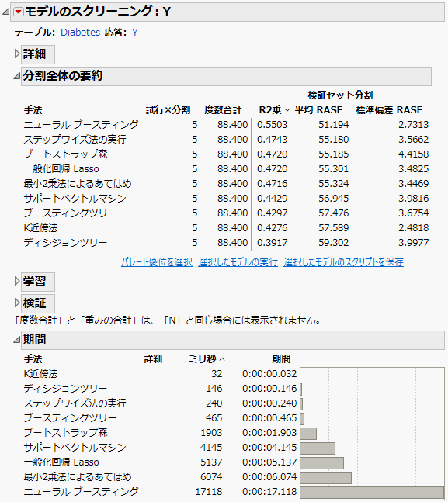Click the response variable Y link
448x502 pixels.
click(135, 33)
